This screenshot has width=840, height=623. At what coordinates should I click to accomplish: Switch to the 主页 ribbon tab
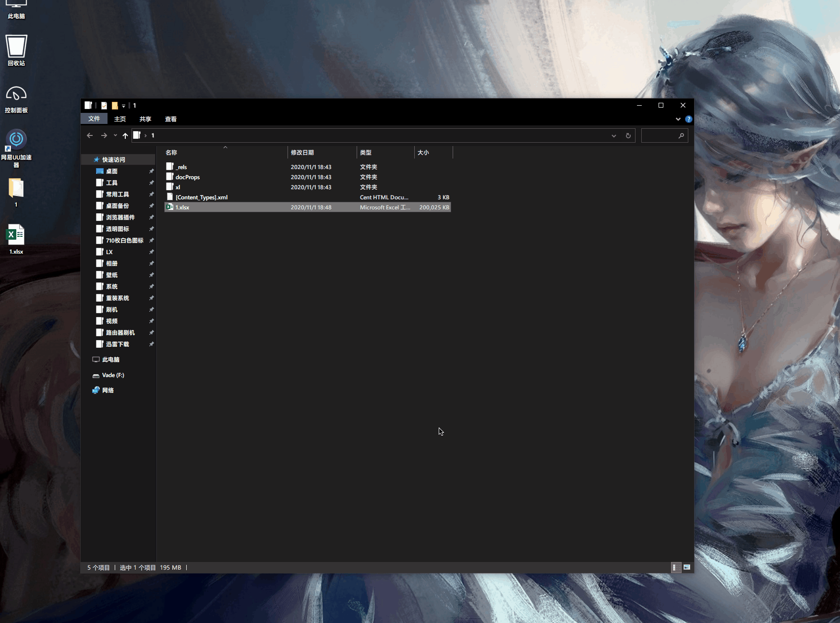click(x=120, y=119)
